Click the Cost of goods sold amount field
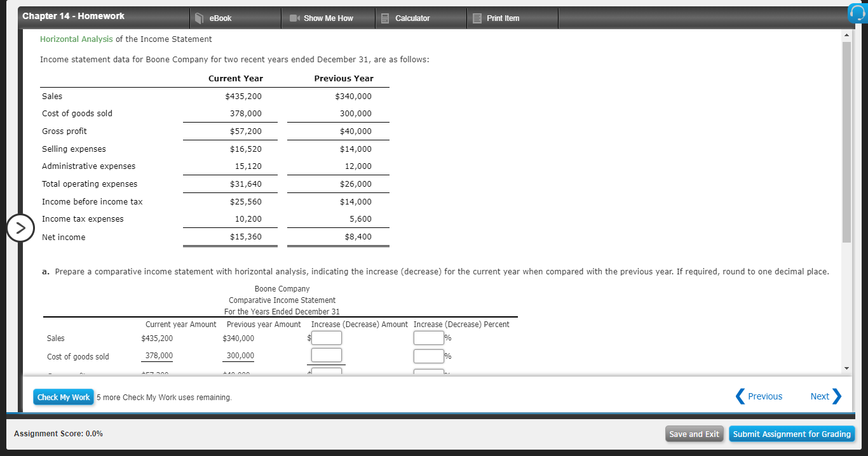The image size is (868, 456). pos(326,355)
